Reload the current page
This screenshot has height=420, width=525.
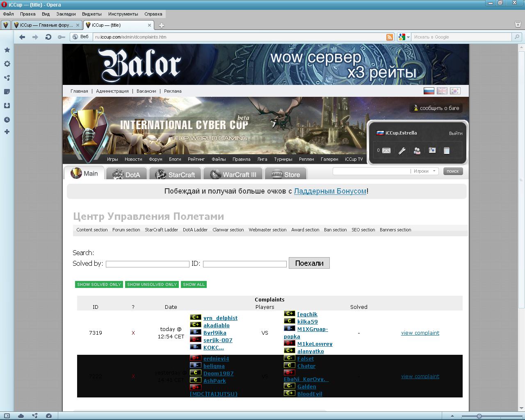pyautogui.click(x=48, y=37)
